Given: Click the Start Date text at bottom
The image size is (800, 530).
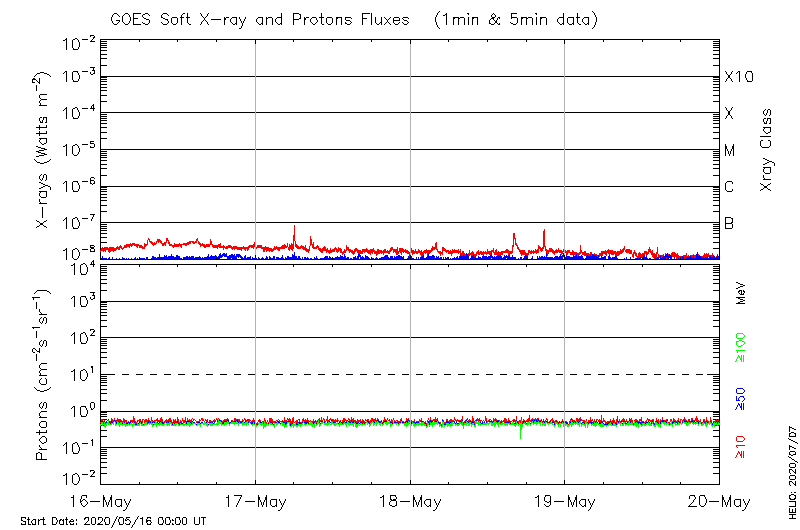Looking at the screenshot, I should click(113, 521).
